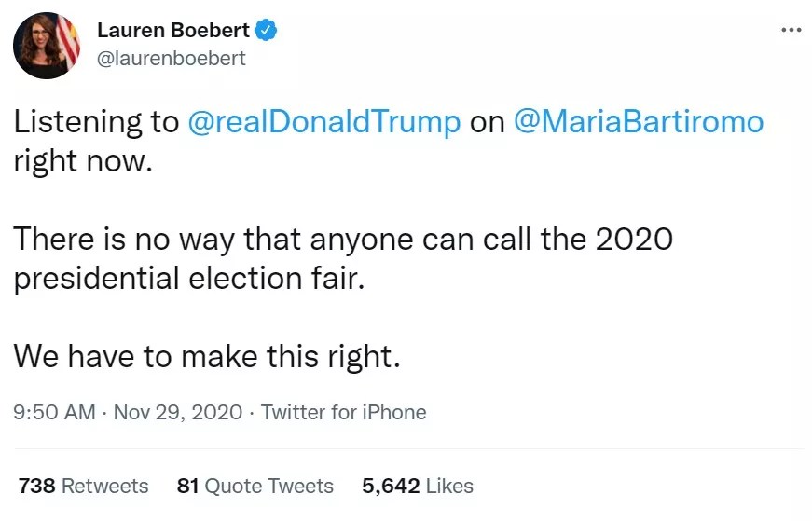
Task: Click the "We have to make this right." sentence
Action: 206,357
